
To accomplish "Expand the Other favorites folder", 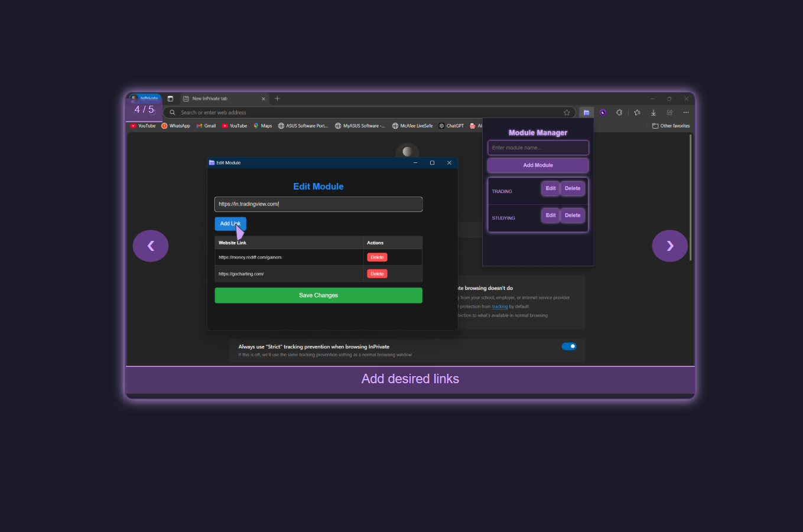I will (671, 126).
